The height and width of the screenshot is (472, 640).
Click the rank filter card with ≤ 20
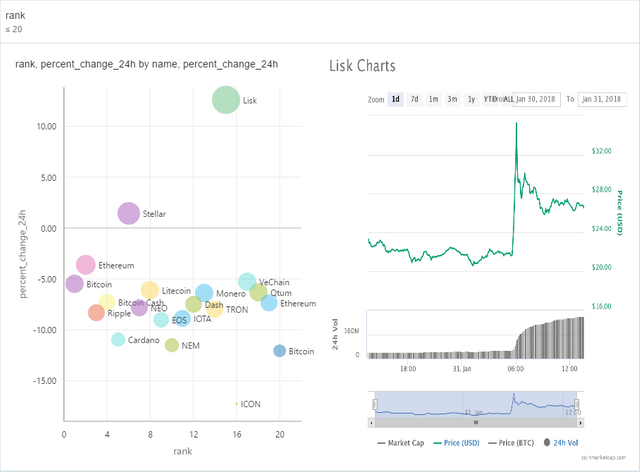320,22
